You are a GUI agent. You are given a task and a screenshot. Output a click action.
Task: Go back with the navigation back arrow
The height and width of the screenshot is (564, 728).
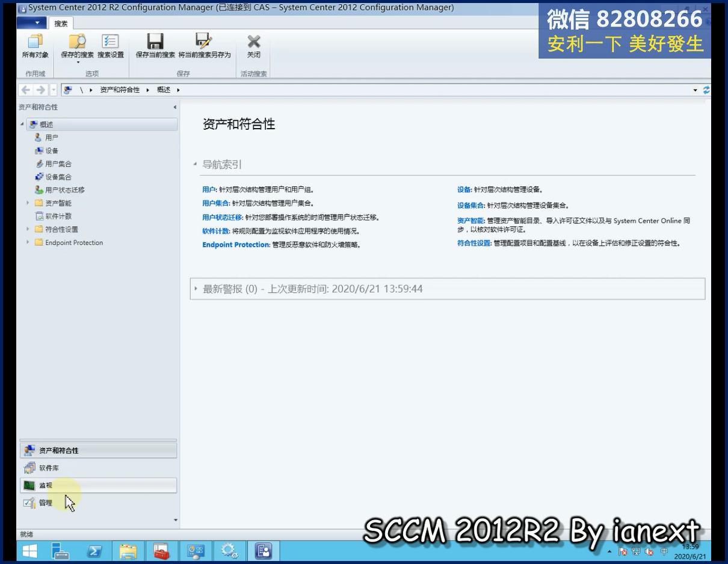tap(25, 90)
